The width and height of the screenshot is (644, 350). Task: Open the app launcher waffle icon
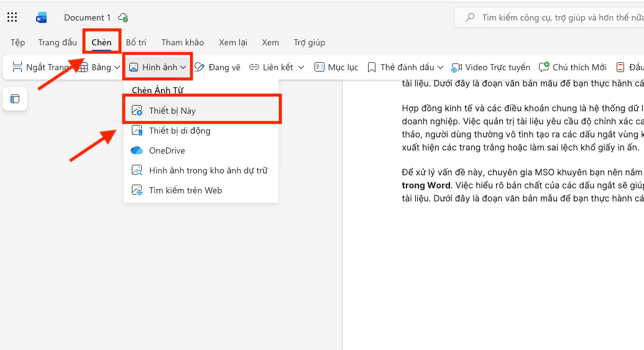[12, 17]
